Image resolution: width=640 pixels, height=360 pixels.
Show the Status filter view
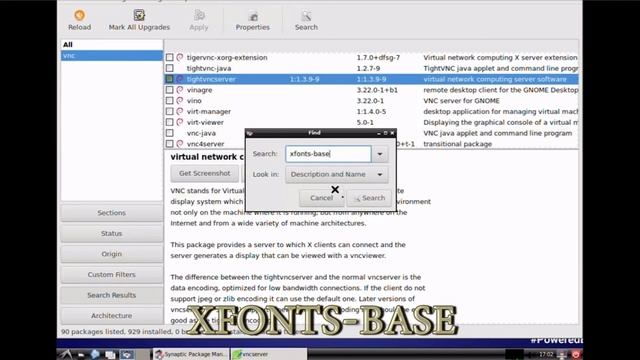[111, 233]
